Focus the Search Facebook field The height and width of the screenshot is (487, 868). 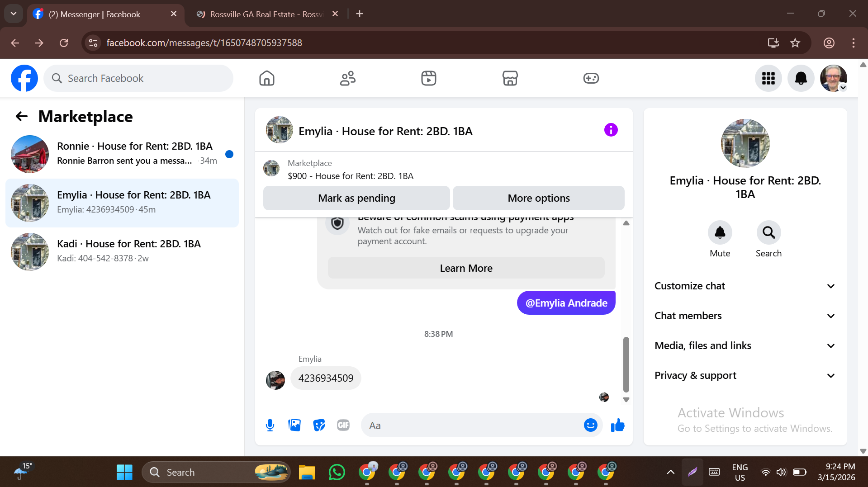tap(138, 78)
